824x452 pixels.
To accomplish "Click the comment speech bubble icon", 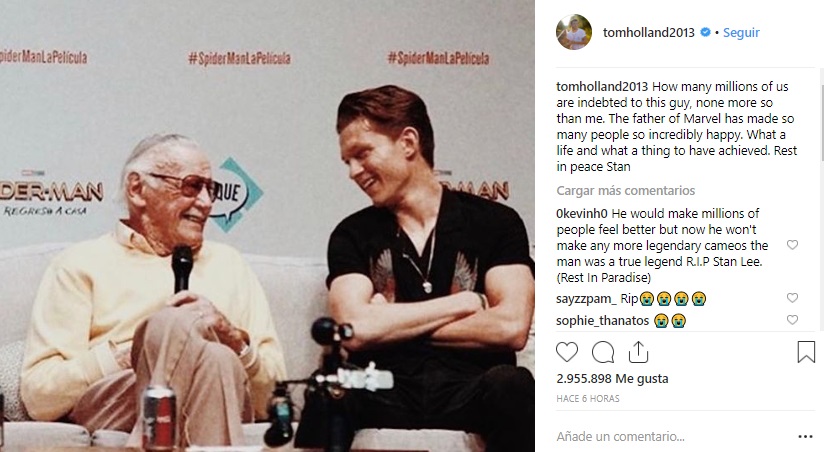I will tap(603, 352).
